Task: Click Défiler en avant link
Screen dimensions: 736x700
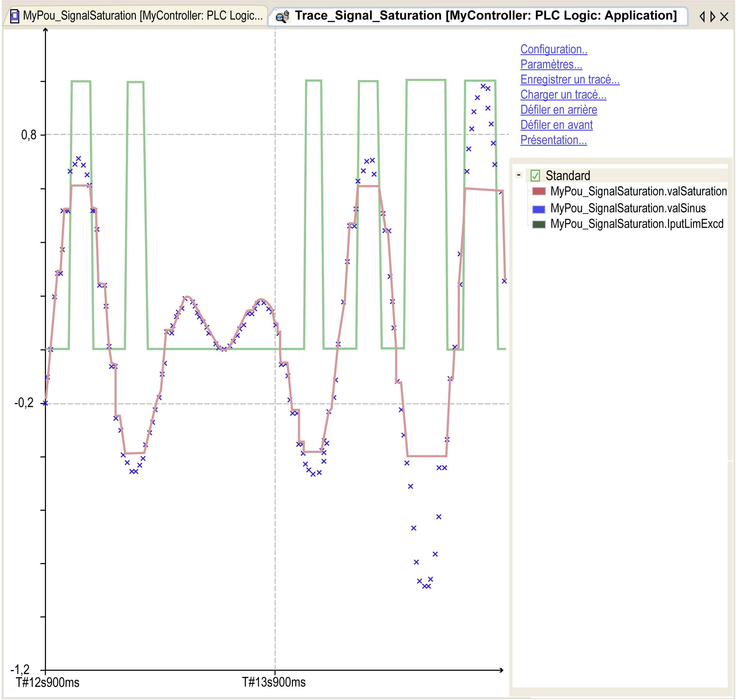Action: point(556,125)
